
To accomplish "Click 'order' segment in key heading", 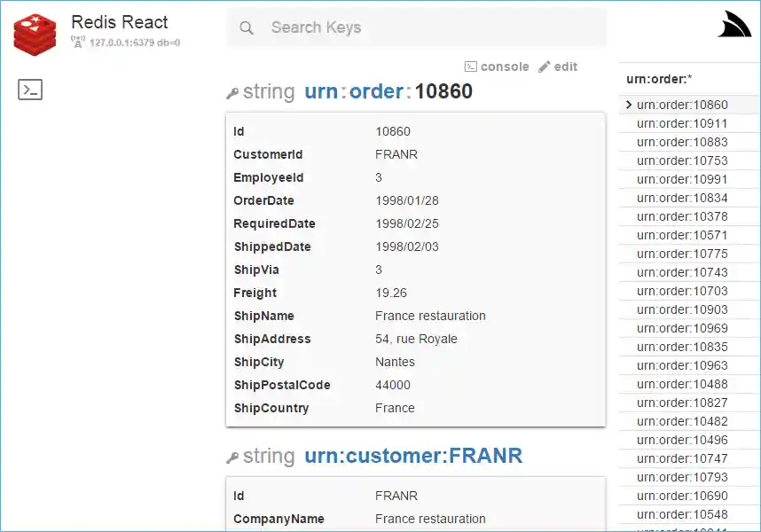I will point(376,91).
